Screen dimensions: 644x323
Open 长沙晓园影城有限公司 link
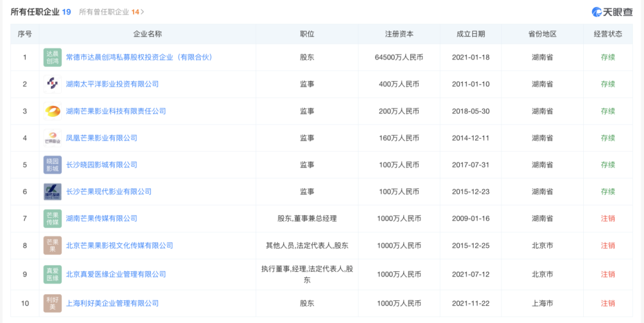(x=101, y=165)
